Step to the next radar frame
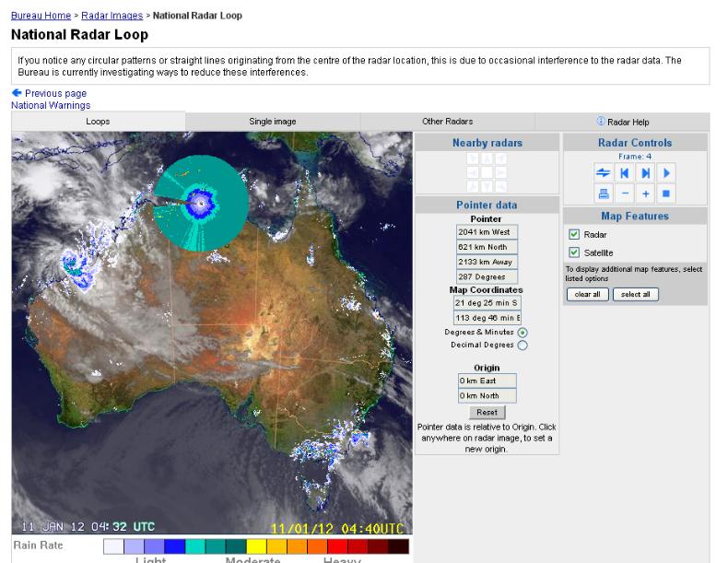The height and width of the screenshot is (563, 728). [x=646, y=172]
